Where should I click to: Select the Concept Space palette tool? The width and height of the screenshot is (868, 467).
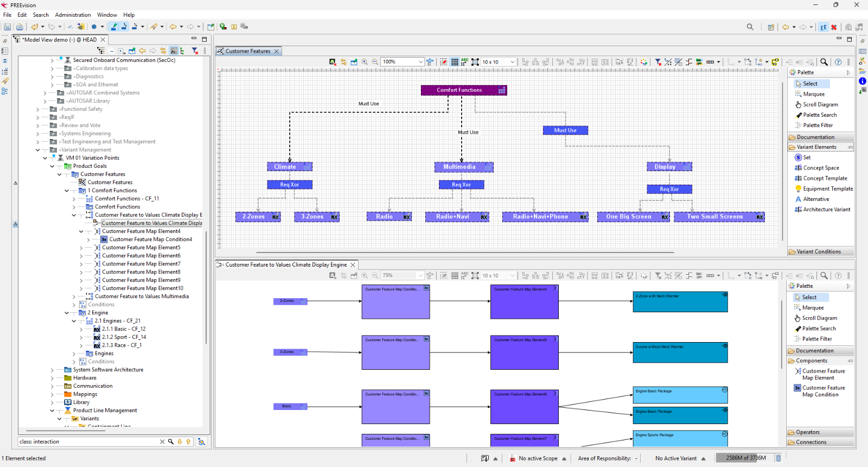(x=816, y=168)
